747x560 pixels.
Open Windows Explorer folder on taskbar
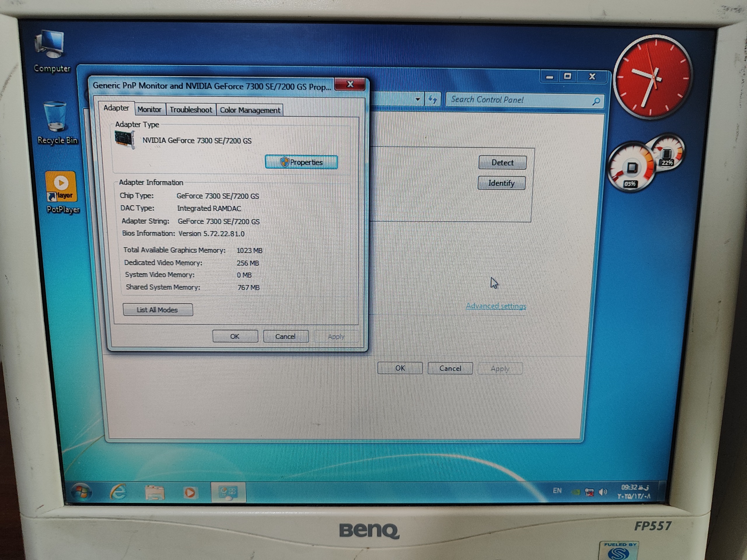click(154, 493)
